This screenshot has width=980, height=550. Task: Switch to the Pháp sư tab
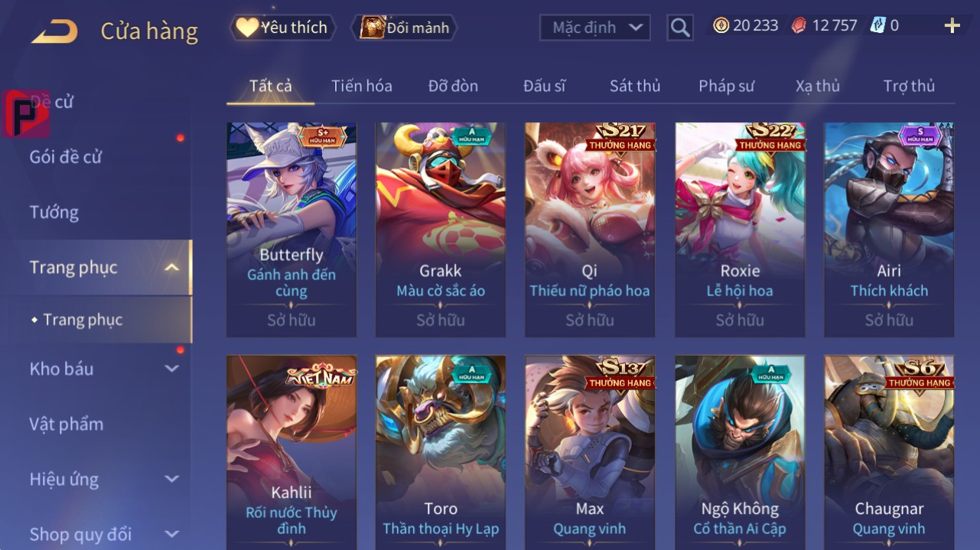click(x=726, y=86)
